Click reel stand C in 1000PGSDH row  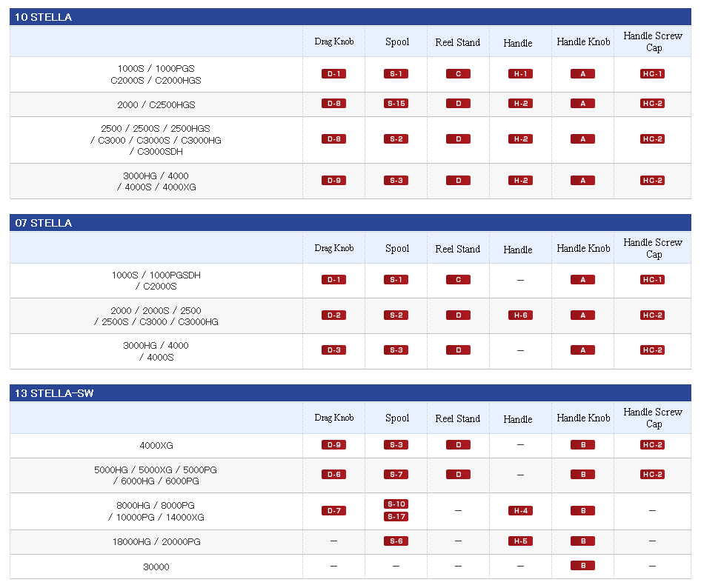458,280
